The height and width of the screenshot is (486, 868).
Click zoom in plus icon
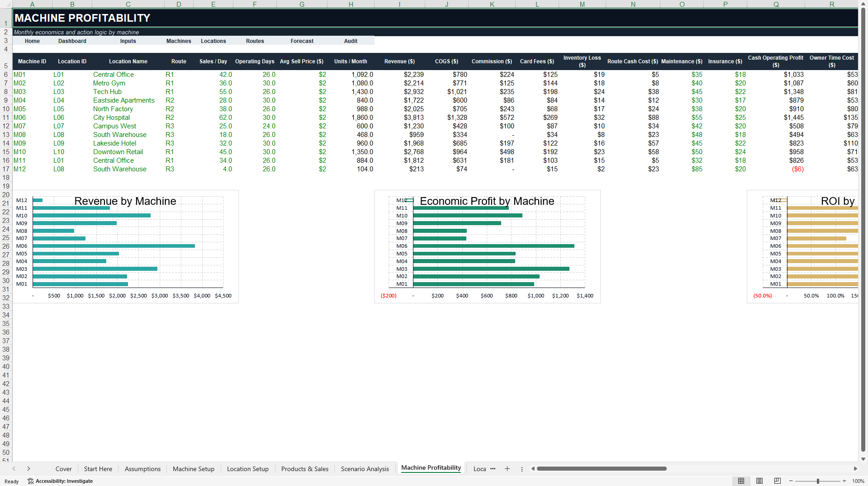point(844,481)
